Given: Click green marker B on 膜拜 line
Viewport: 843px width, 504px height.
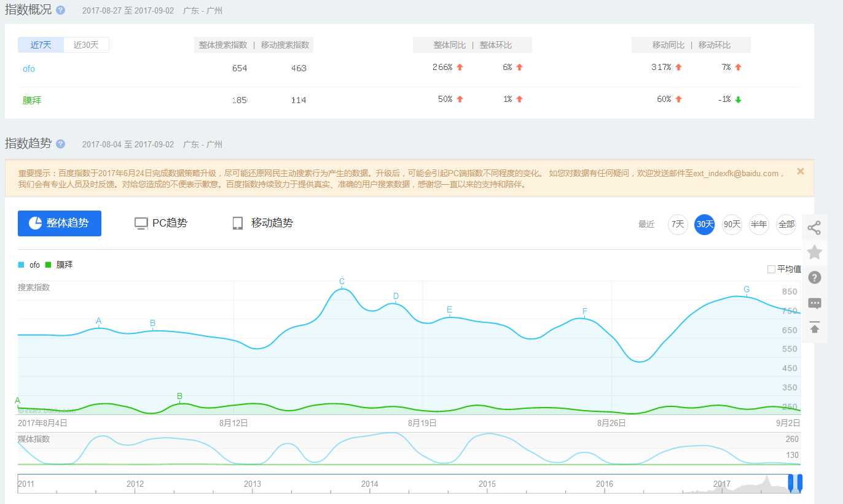Looking at the screenshot, I should 179,397.
